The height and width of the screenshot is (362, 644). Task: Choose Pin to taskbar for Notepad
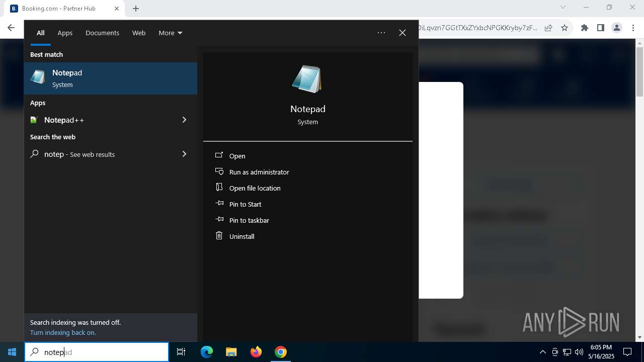tap(249, 220)
